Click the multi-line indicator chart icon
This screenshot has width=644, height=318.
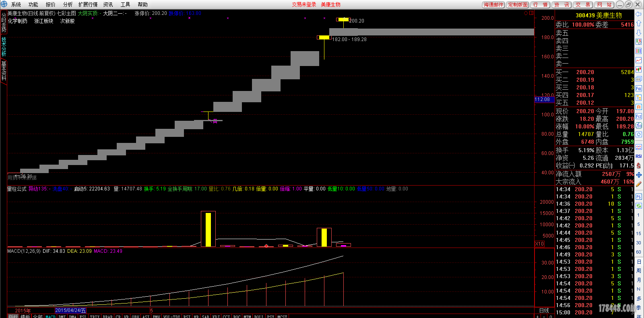(639, 147)
